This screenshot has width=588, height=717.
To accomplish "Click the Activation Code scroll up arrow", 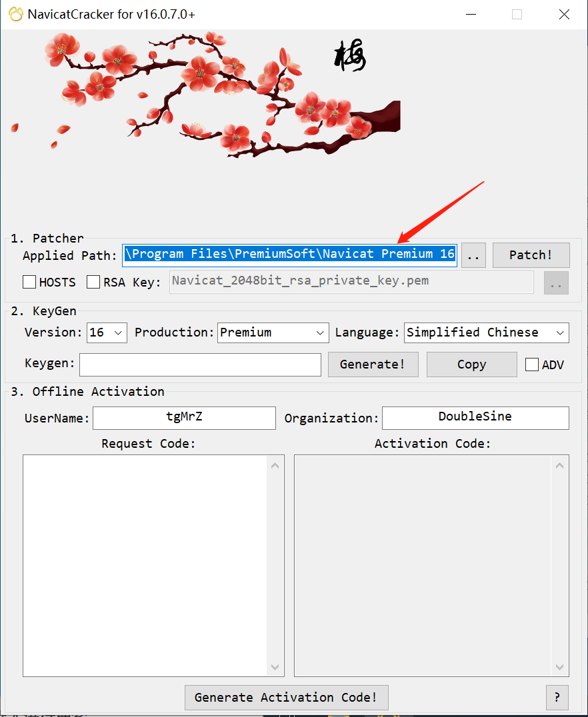I will coord(560,465).
